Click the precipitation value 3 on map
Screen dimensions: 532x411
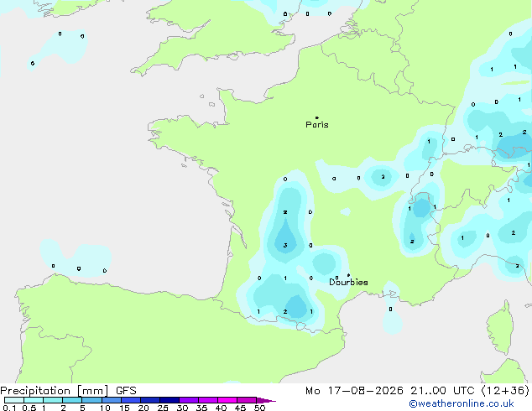click(x=285, y=245)
